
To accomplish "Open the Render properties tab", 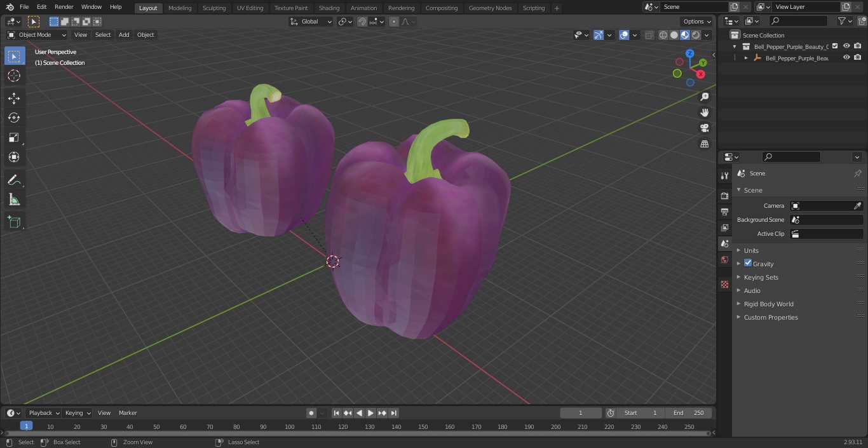I will pos(724,196).
